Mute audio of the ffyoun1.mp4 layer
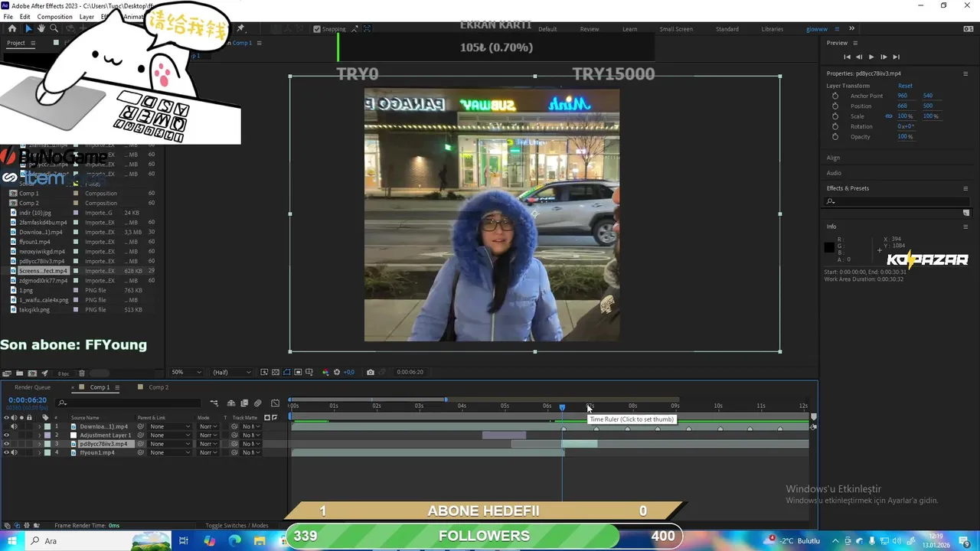 tap(14, 452)
